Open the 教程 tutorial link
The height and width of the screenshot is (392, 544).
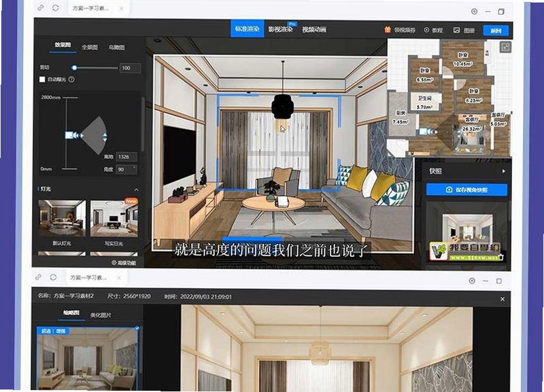click(433, 30)
